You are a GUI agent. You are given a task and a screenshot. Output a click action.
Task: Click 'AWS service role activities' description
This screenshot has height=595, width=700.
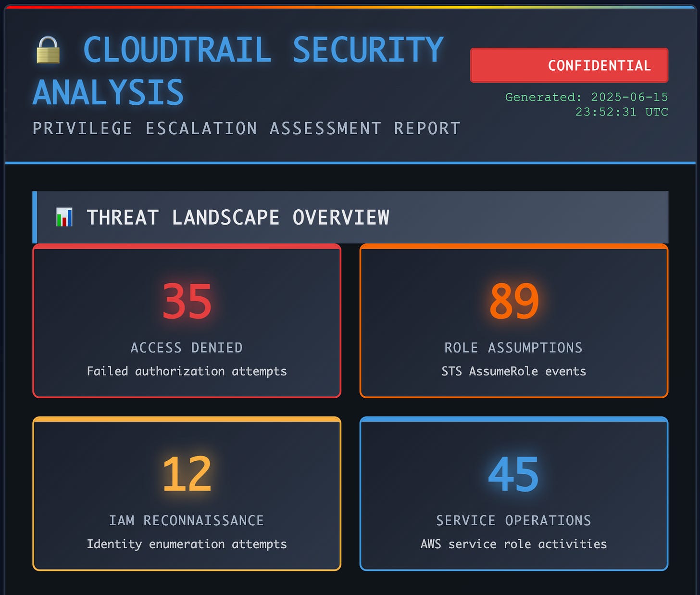(x=513, y=544)
